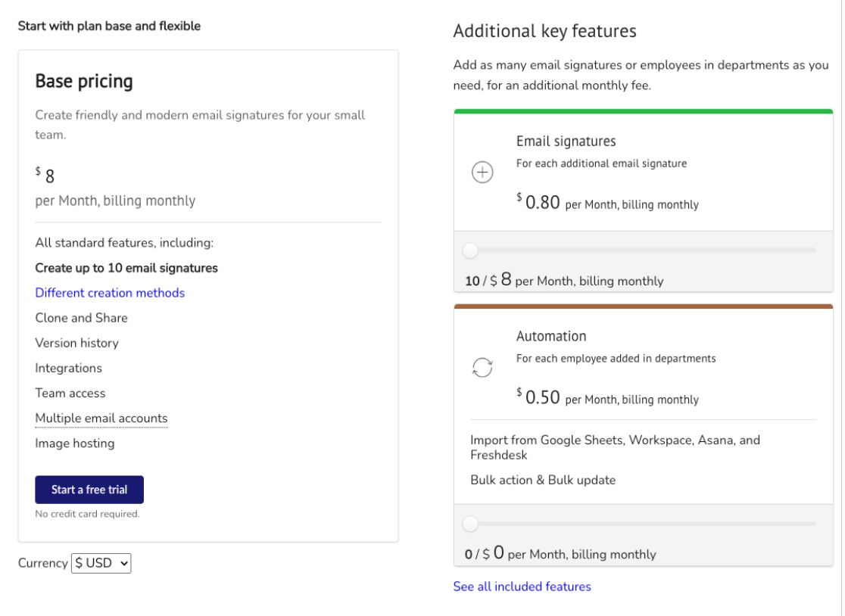Click the refresh arrows icon beside Automation
This screenshot has width=845, height=616.
(482, 368)
